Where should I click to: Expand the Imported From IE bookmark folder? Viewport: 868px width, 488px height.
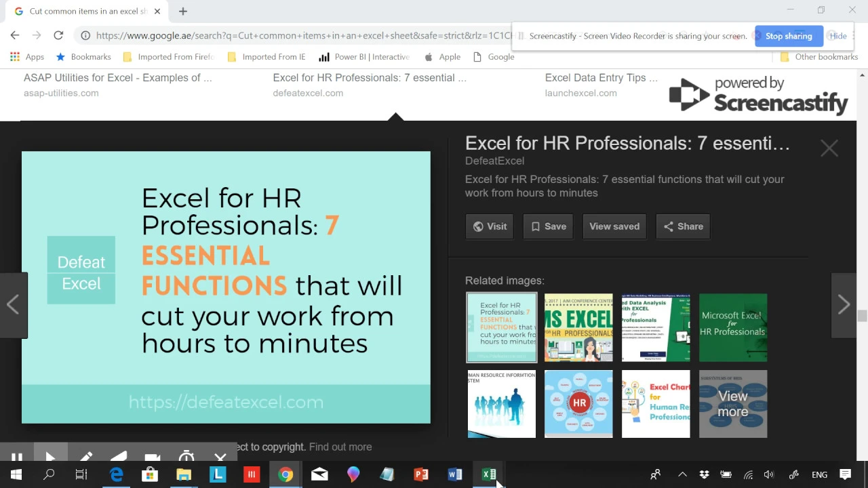point(267,57)
